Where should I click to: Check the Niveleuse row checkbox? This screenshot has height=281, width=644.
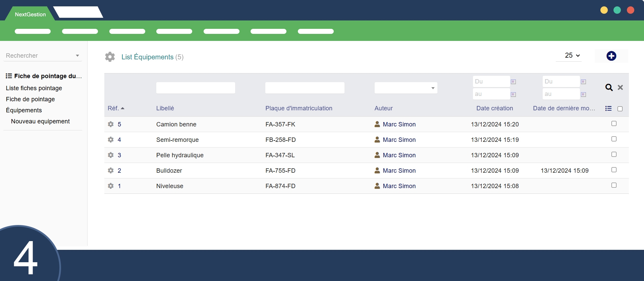[614, 185]
